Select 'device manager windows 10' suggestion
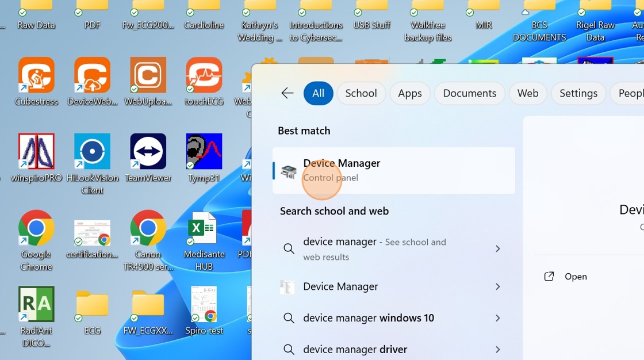Screen dimensions: 644x360 click(x=369, y=318)
